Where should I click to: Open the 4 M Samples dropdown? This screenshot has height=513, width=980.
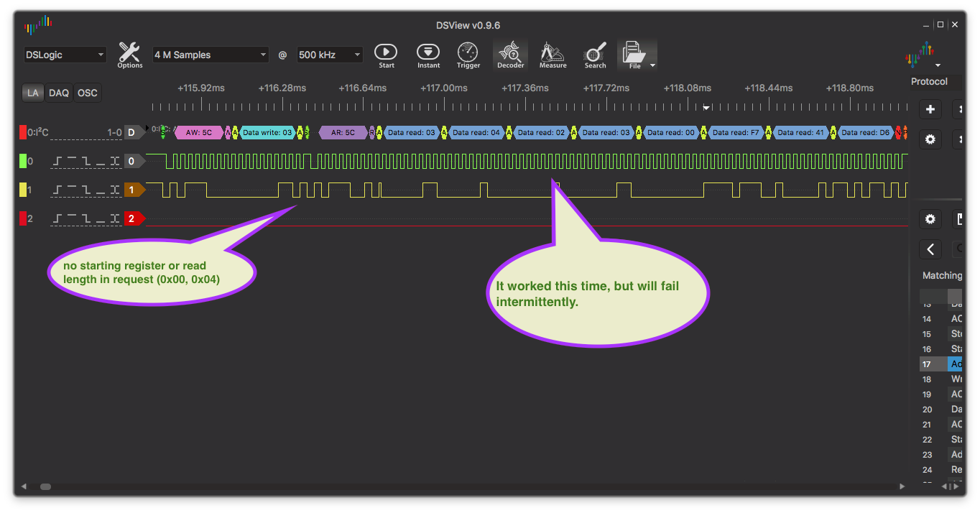click(x=210, y=55)
